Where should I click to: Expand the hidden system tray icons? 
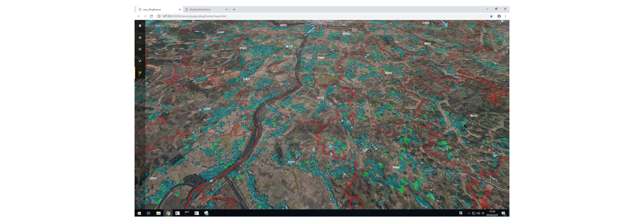pos(469,213)
